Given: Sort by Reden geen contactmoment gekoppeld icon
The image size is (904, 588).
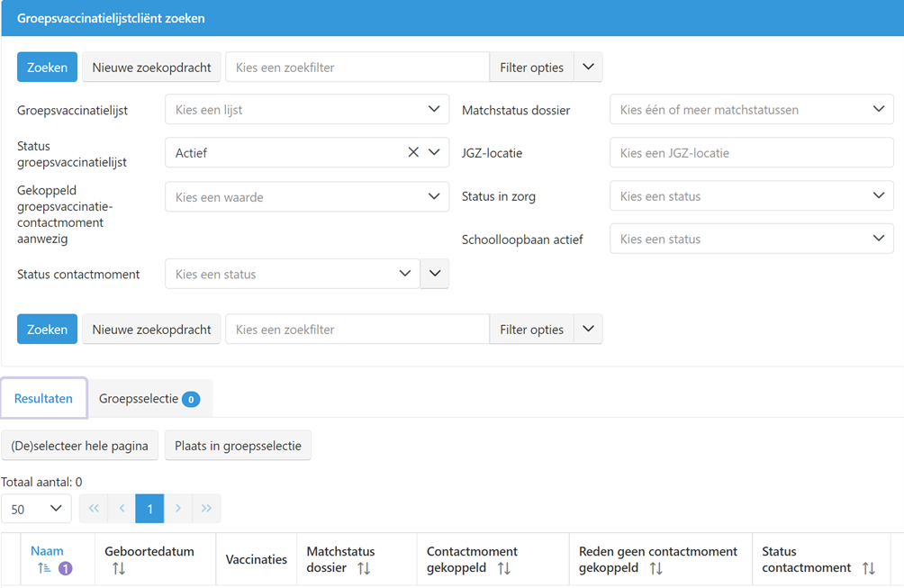Looking at the screenshot, I should [x=656, y=568].
